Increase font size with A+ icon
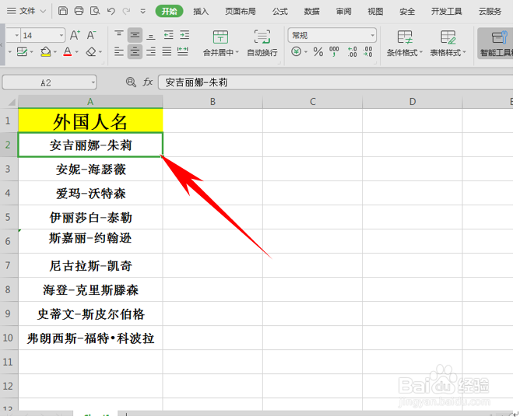This screenshot has width=520, height=420. tap(75, 35)
